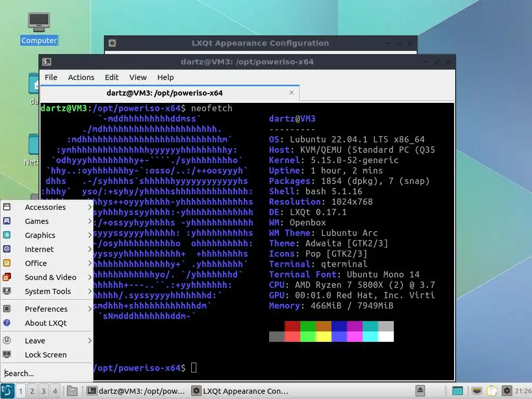Click the panel clock showing 21:26
Image resolution: width=532 pixels, height=399 pixels.
coord(523,391)
